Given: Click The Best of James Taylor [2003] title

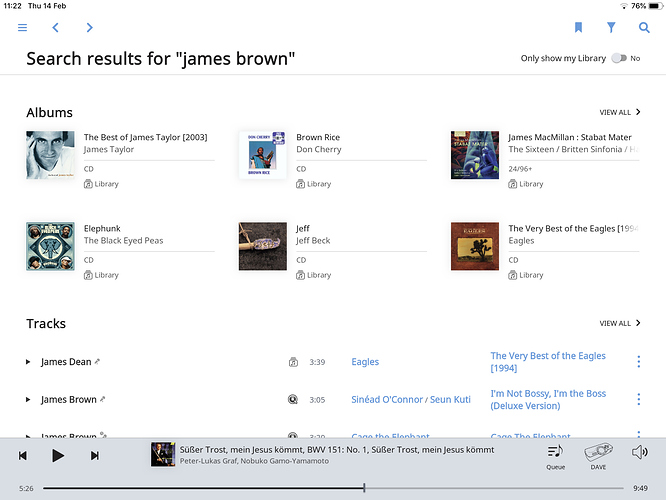Looking at the screenshot, I should [x=145, y=137].
